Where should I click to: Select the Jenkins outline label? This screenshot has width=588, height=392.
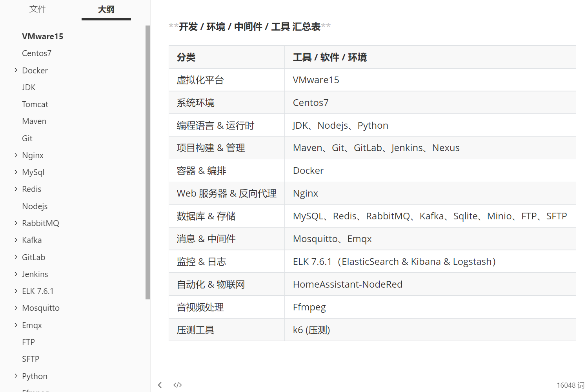coord(35,274)
